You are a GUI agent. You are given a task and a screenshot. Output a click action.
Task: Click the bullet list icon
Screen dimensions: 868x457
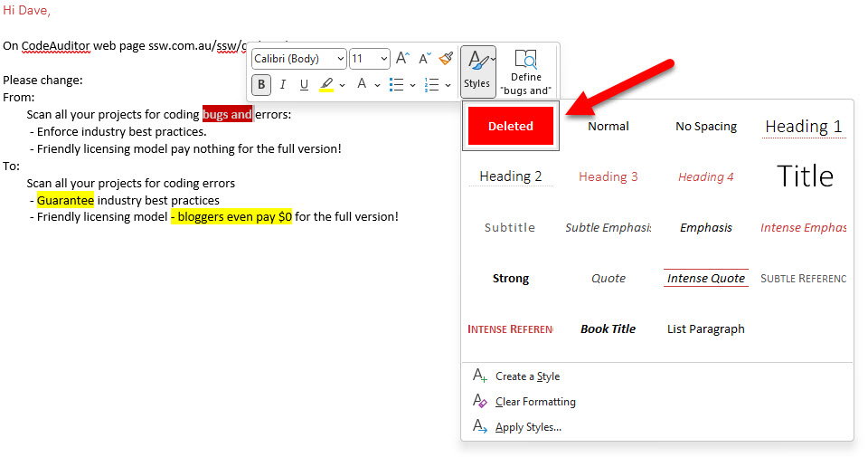[x=396, y=84]
